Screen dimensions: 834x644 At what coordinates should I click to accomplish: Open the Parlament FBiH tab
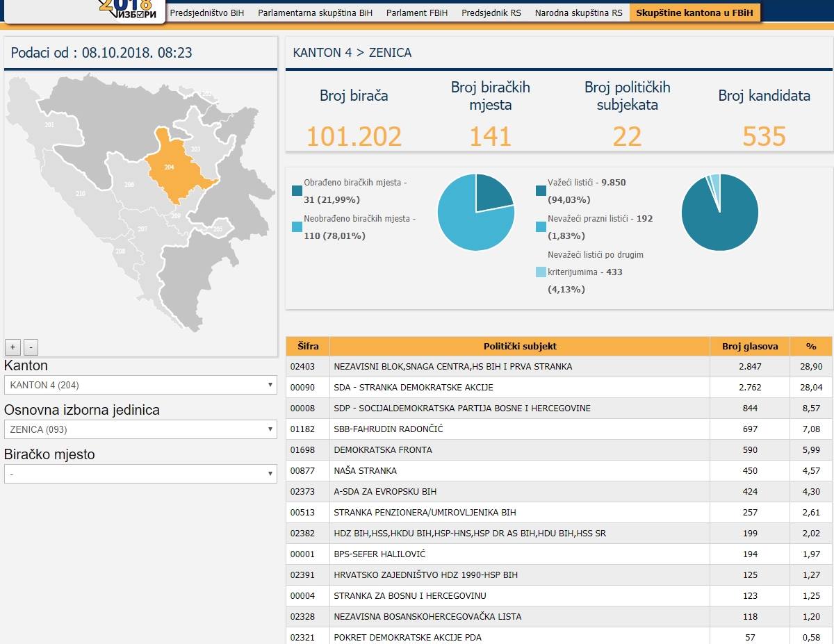point(417,13)
